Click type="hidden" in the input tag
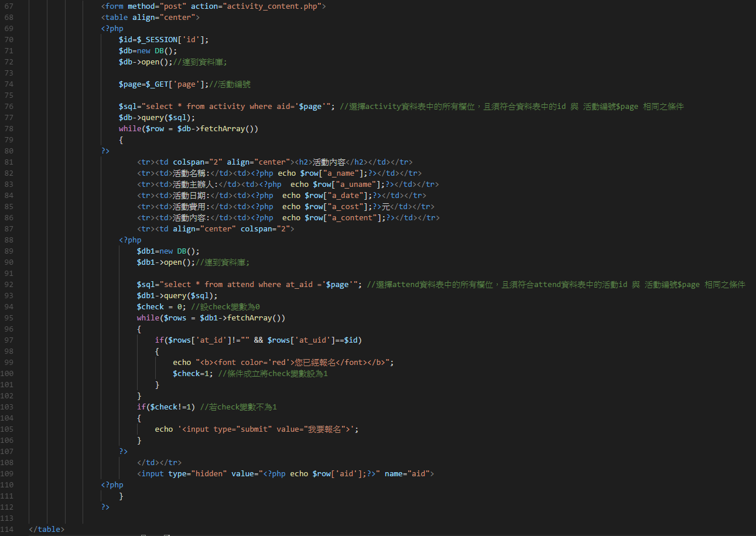756x536 pixels. [197, 473]
